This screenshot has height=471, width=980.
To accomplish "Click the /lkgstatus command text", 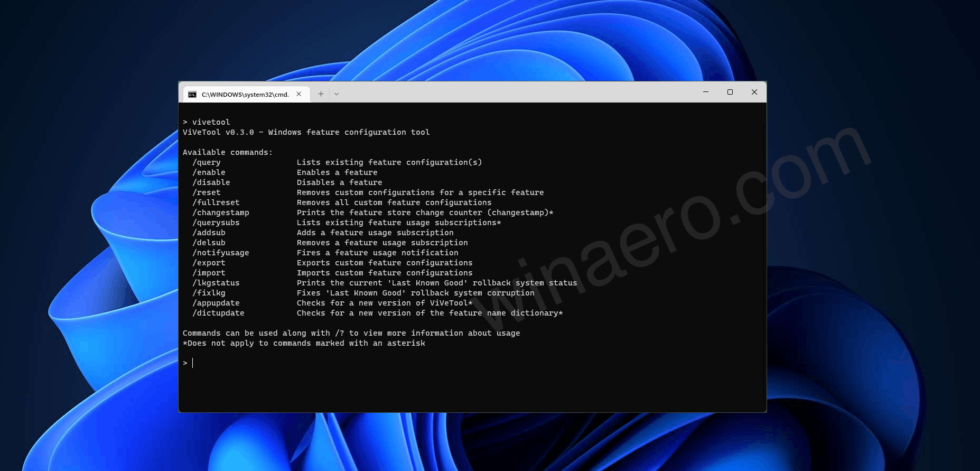I will (216, 283).
